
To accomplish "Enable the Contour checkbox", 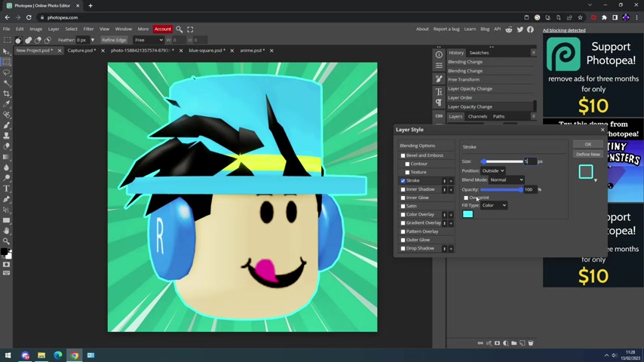I will pos(407,164).
